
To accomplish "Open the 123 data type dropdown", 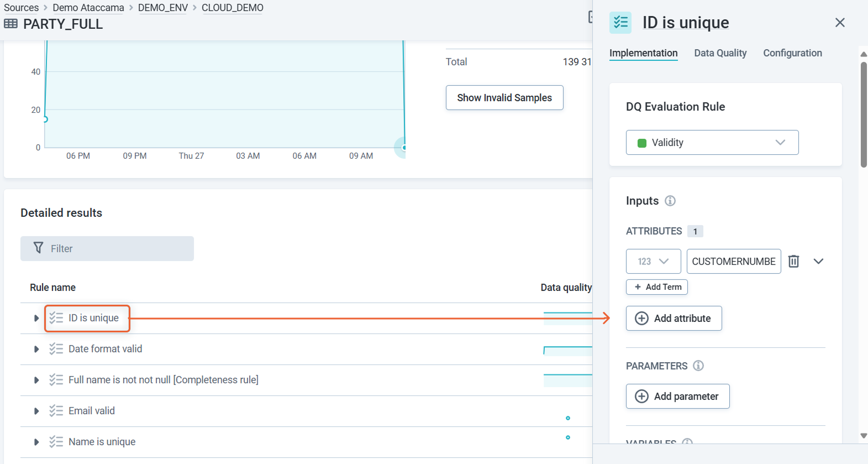I will coord(653,261).
